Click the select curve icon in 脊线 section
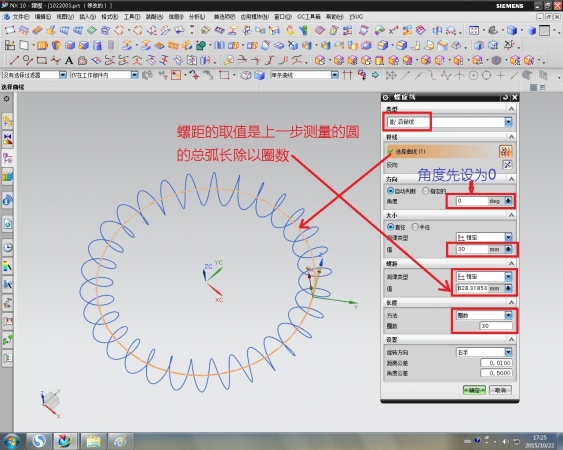 [506, 152]
